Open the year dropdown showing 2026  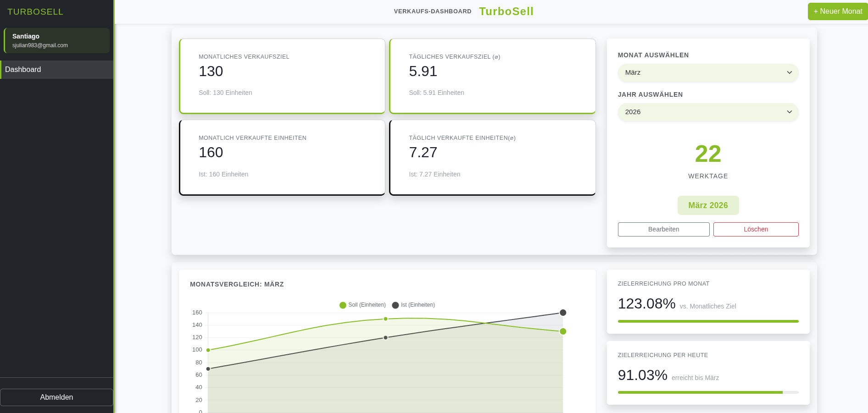point(708,112)
